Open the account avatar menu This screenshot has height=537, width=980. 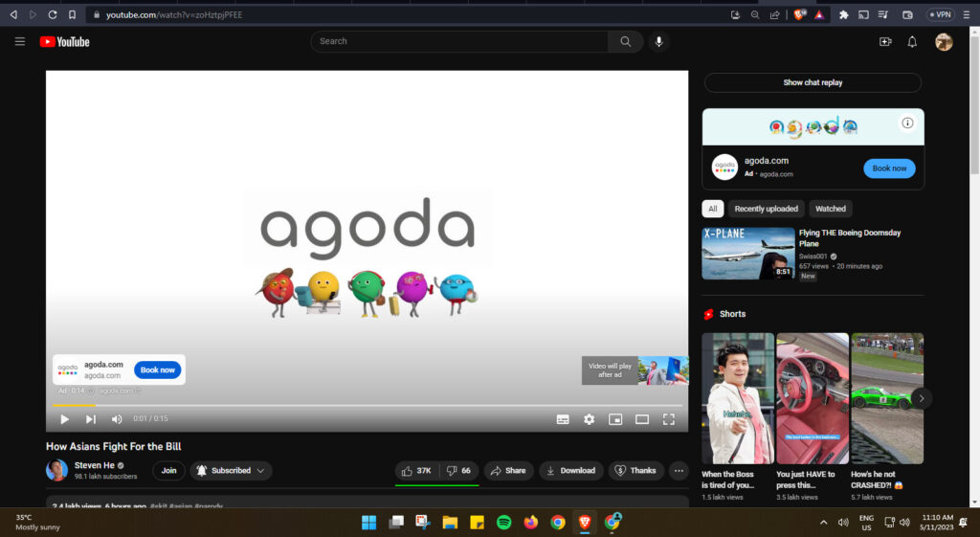[944, 42]
